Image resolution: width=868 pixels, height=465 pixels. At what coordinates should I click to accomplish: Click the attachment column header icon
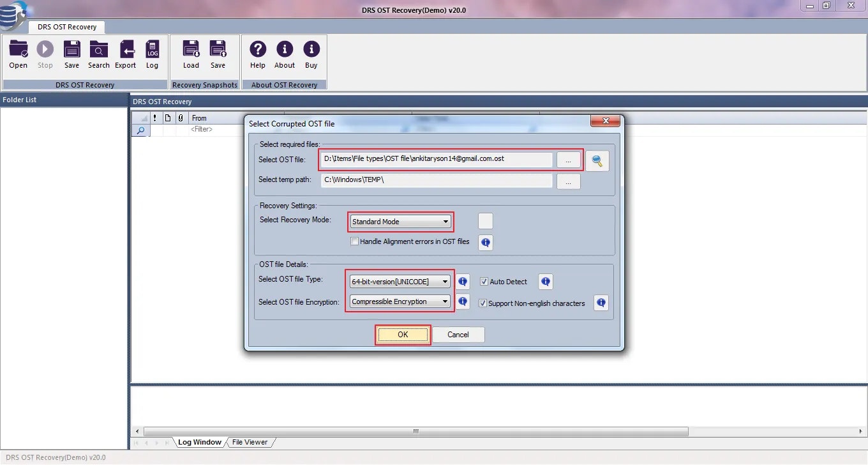coord(181,118)
